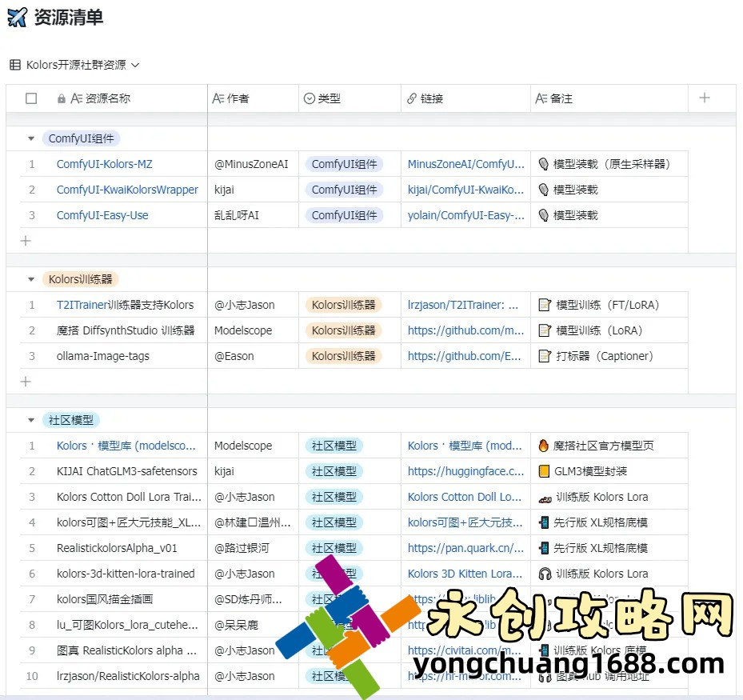Click Kolors训练器 type tag in ollama-Image-tags row
Viewport: 743px width, 700px height.
[344, 356]
